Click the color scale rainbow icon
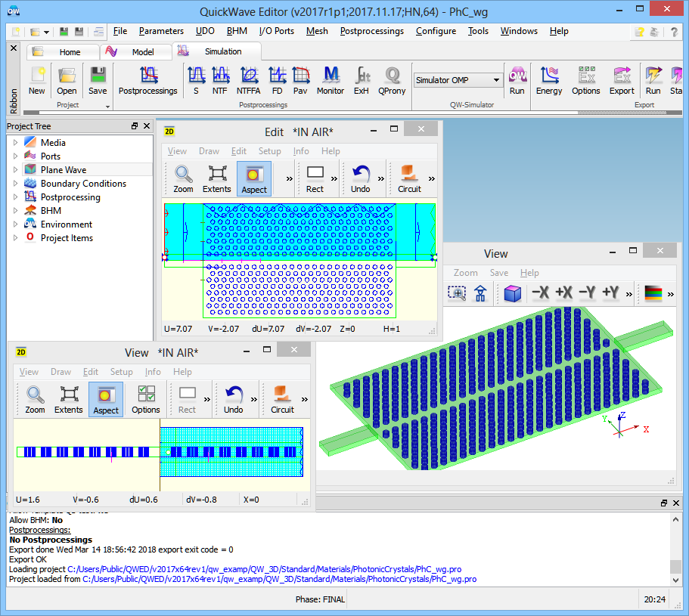This screenshot has height=616, width=689. click(652, 293)
